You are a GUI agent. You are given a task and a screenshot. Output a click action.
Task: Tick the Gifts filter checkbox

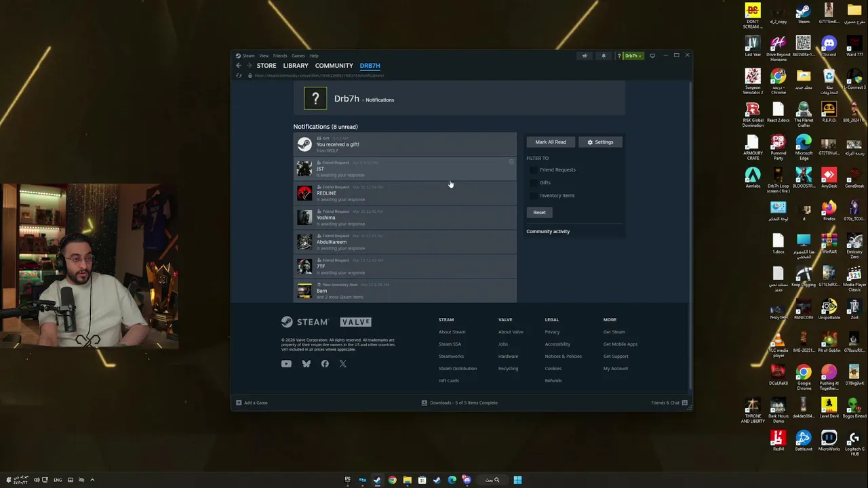pos(533,183)
